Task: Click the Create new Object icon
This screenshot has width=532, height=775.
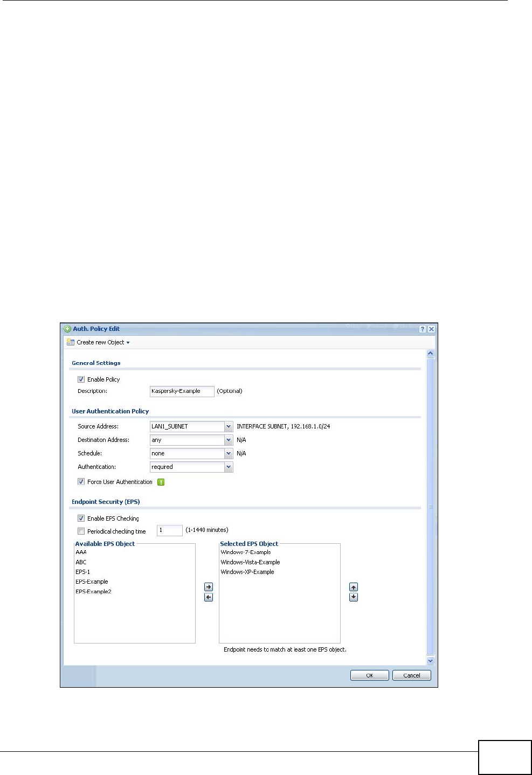Action: [x=70, y=342]
